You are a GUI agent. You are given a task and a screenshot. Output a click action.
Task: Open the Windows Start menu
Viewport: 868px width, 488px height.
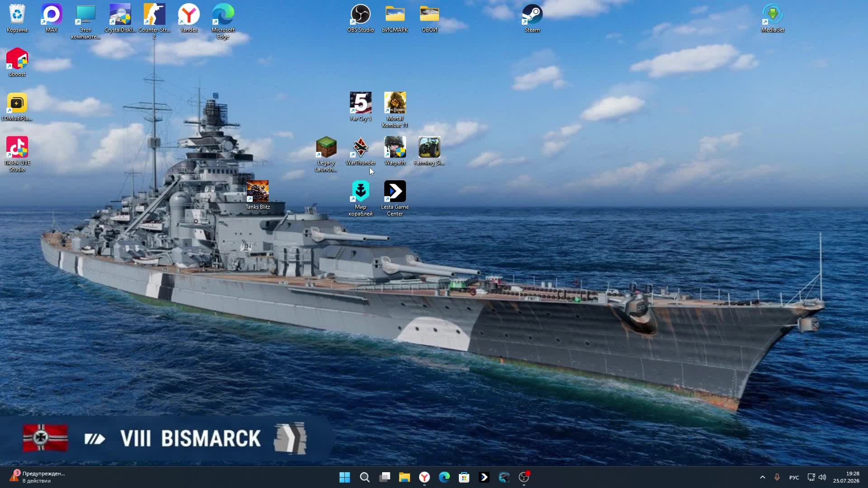point(344,477)
